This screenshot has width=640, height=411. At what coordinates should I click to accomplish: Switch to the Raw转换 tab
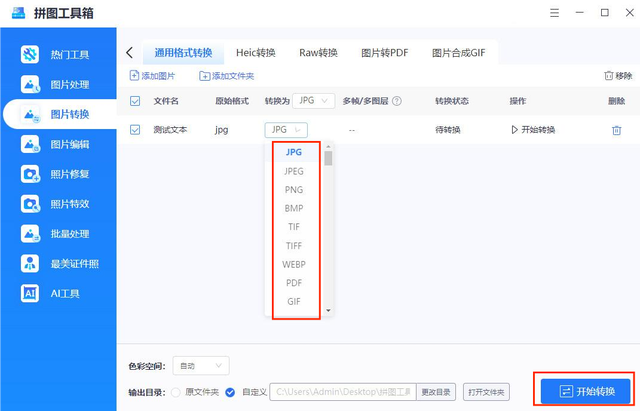pyautogui.click(x=318, y=53)
